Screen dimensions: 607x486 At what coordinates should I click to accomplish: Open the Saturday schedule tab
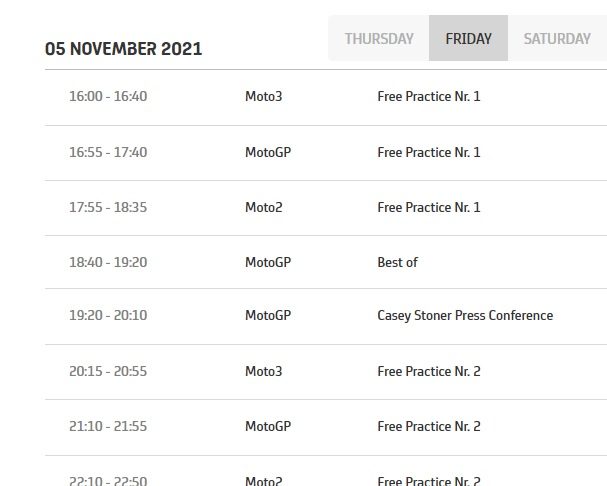(x=557, y=39)
